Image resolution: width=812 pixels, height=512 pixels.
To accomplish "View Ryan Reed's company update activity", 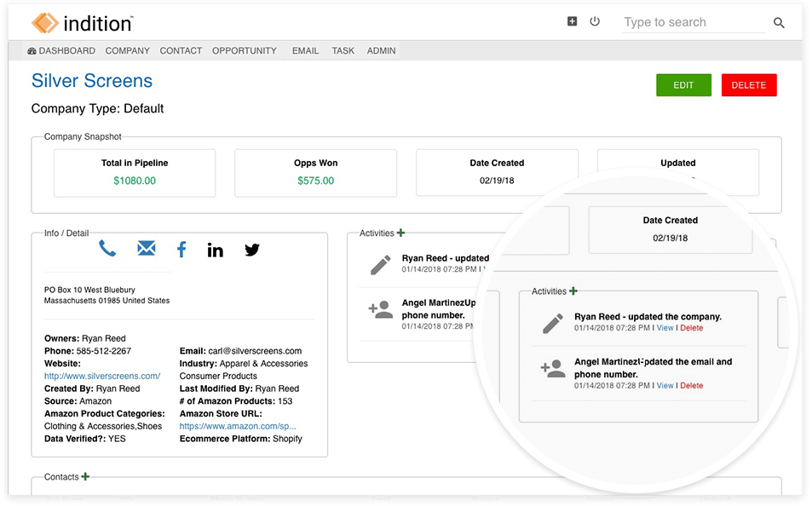I will coord(665,328).
